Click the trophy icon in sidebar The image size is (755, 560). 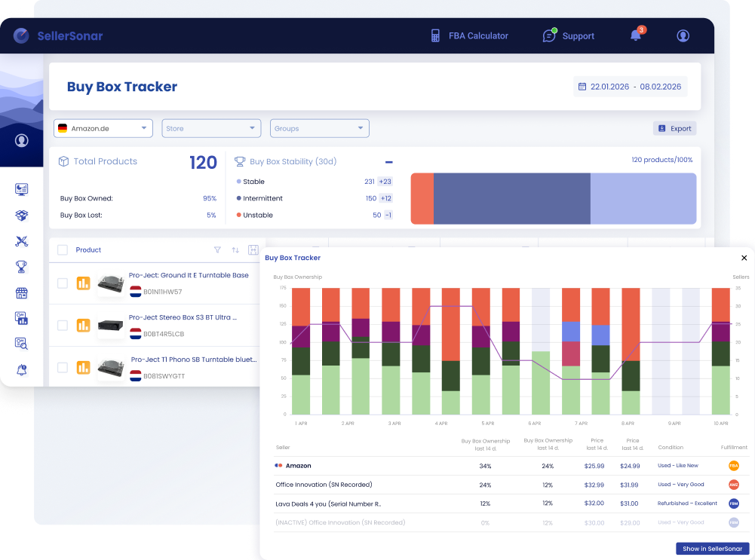point(21,267)
